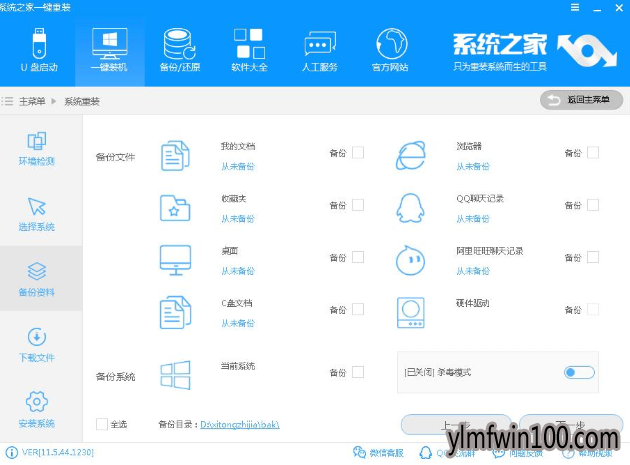
Task: Check backup box for 阿里旺旺聊天记录
Action: [593, 257]
